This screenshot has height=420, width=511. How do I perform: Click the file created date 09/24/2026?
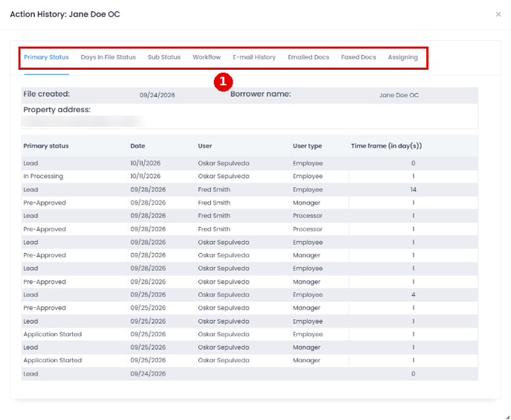click(157, 95)
